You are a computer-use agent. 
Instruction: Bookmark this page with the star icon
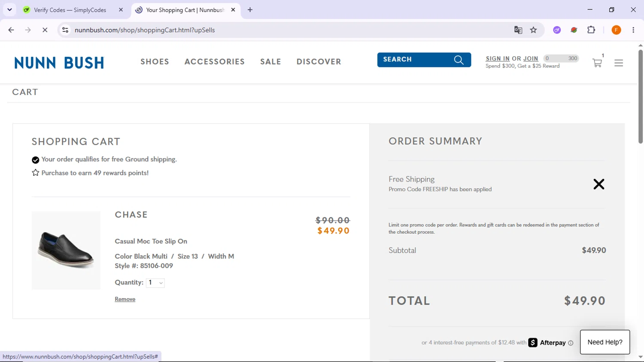534,30
